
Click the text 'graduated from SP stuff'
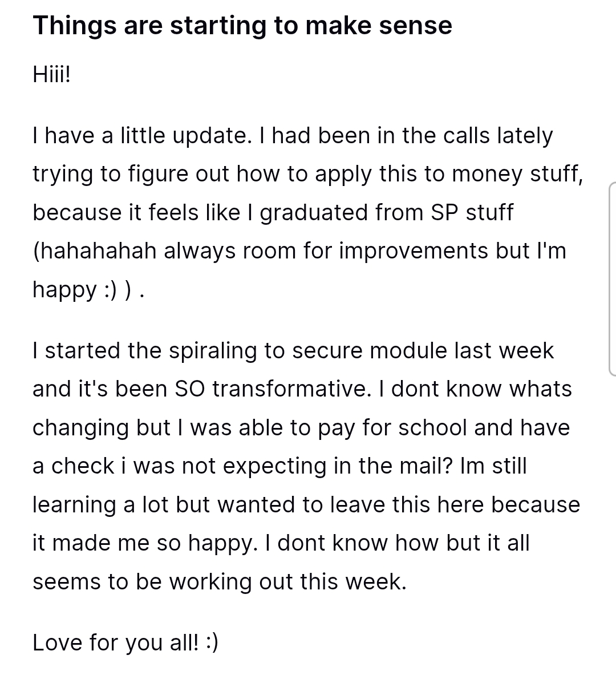click(386, 212)
